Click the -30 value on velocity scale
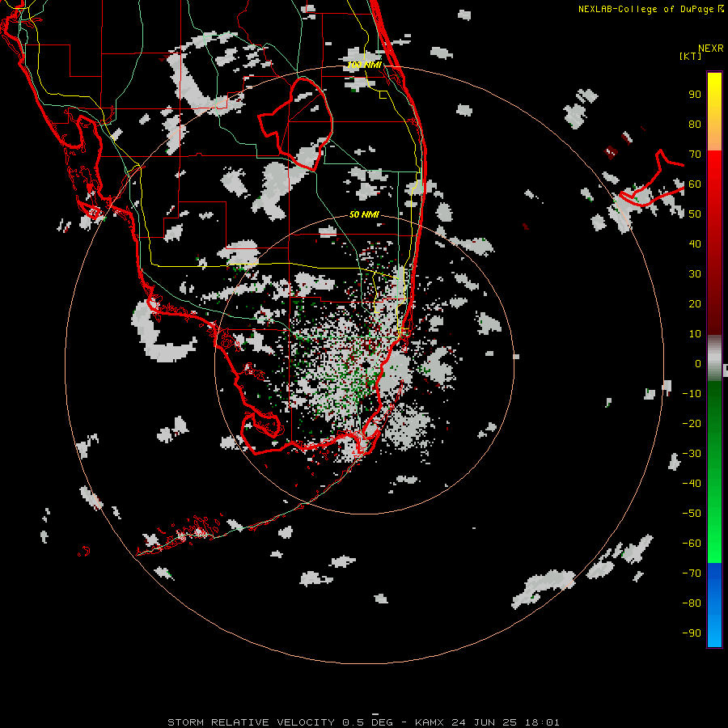Viewport: 728px width, 728px height. pos(692,454)
